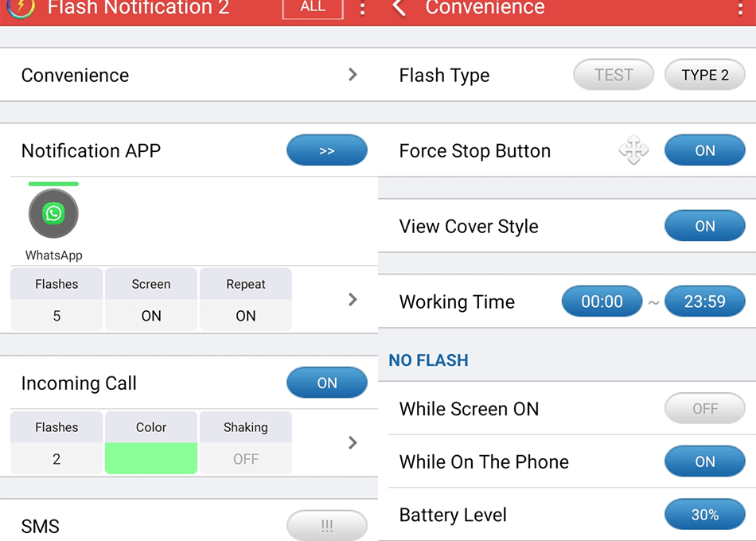
Task: Open WhatsApp flash settings chevron
Action: click(353, 299)
